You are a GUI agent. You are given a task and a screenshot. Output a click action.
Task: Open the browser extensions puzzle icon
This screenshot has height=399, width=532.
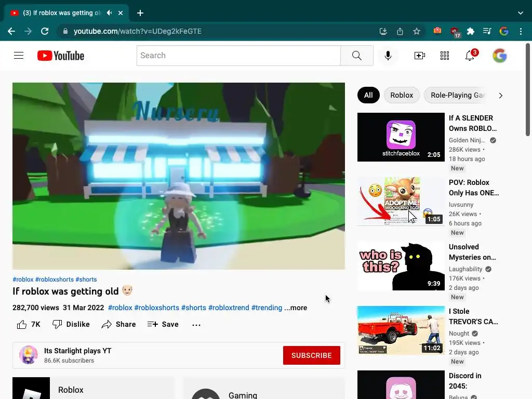[471, 31]
